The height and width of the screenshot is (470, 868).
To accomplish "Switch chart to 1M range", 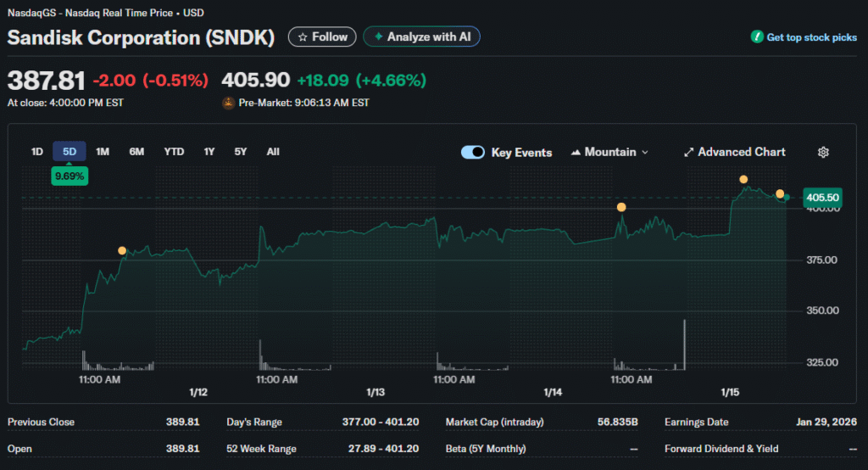I will click(x=103, y=152).
